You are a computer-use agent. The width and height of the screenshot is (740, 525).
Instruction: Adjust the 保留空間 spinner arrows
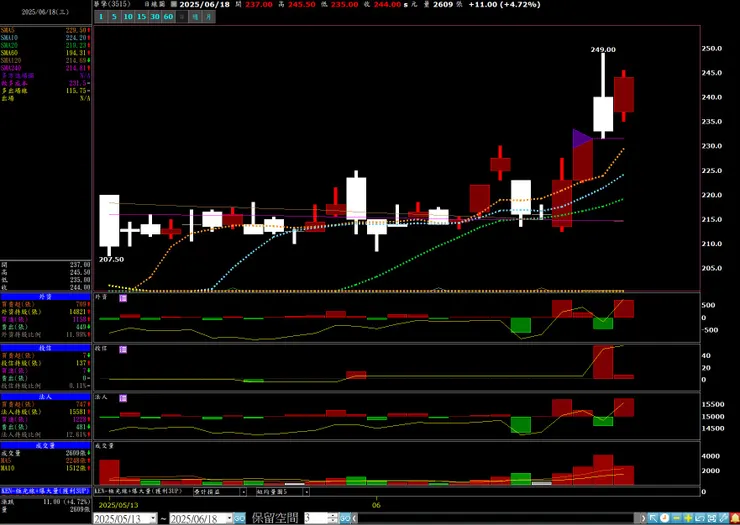[334, 518]
